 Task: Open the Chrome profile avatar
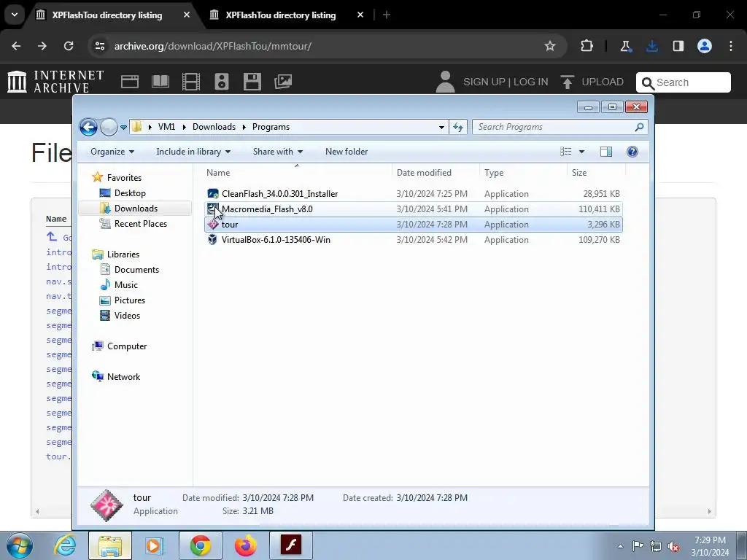705,46
